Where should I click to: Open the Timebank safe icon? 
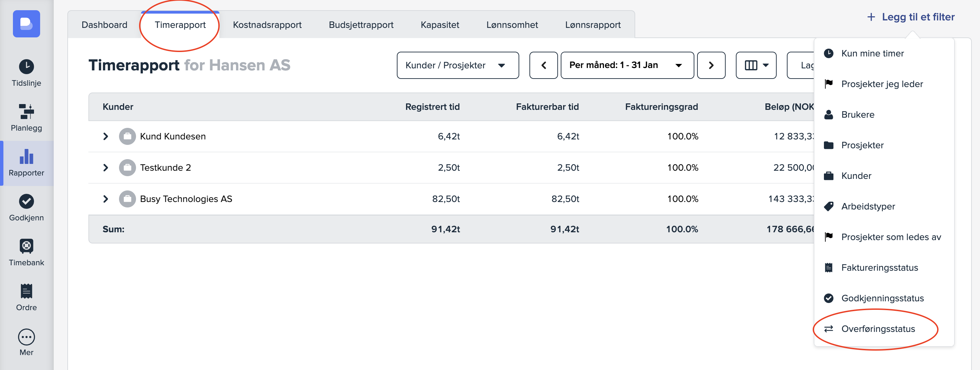(26, 246)
